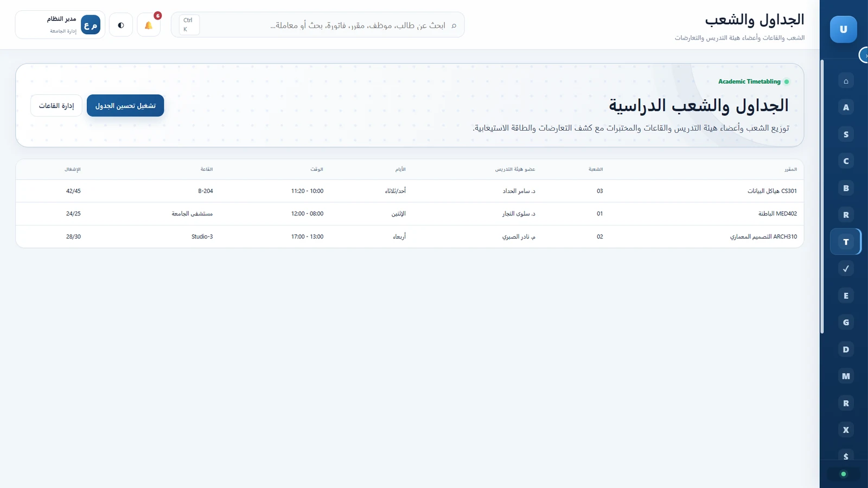
Task: Open the D module in sidebar
Action: pyautogui.click(x=846, y=349)
